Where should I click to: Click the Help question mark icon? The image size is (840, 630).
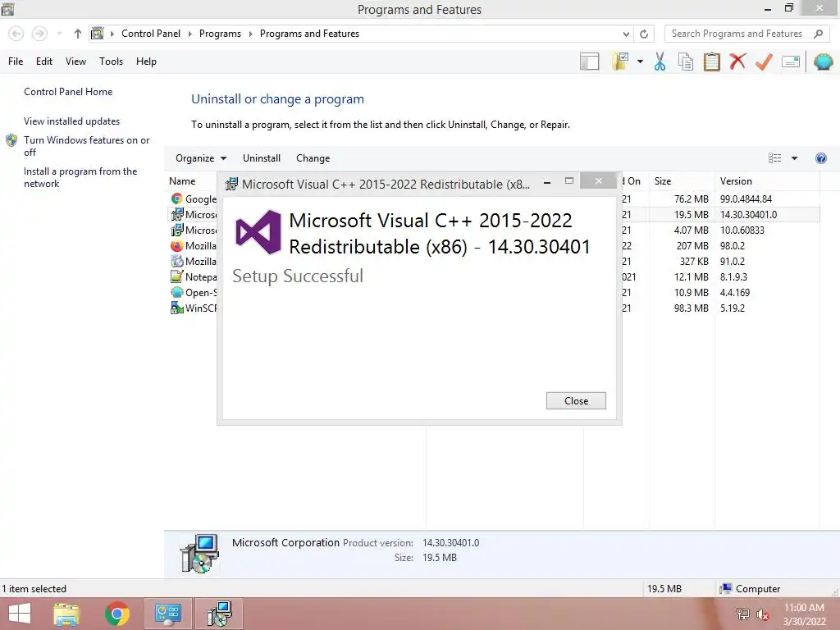point(820,158)
